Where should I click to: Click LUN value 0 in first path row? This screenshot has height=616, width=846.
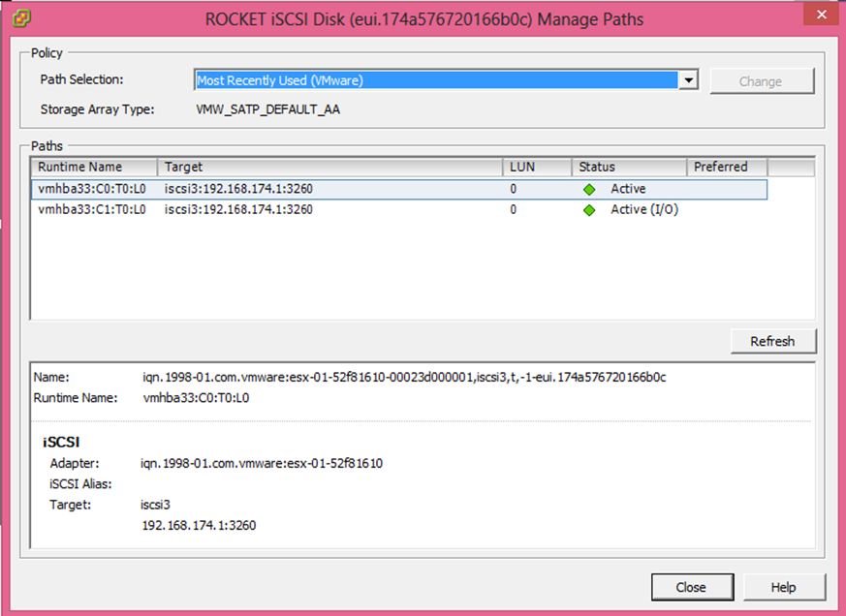pos(513,189)
